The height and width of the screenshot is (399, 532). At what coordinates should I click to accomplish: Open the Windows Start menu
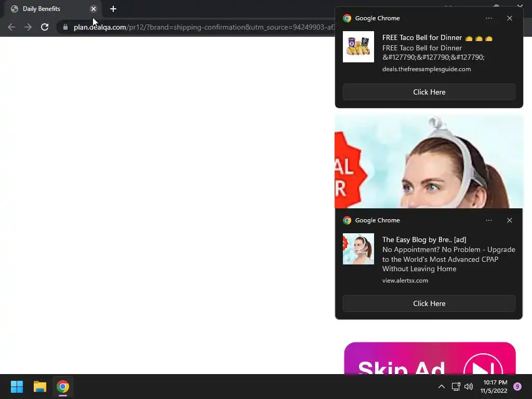[x=17, y=387]
